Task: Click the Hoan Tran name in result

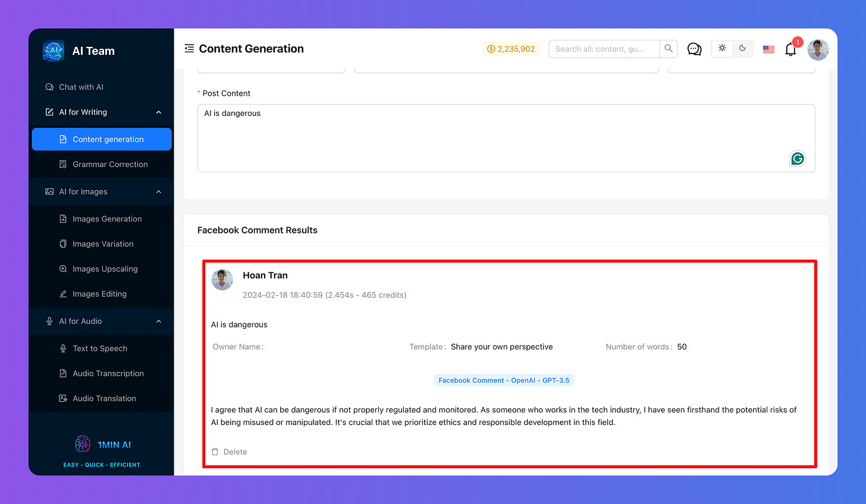Action: [x=265, y=275]
